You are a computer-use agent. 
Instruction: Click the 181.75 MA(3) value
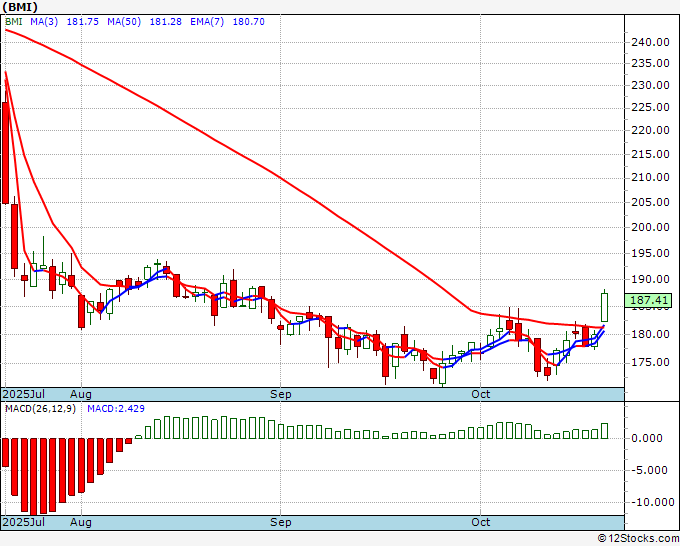82,22
